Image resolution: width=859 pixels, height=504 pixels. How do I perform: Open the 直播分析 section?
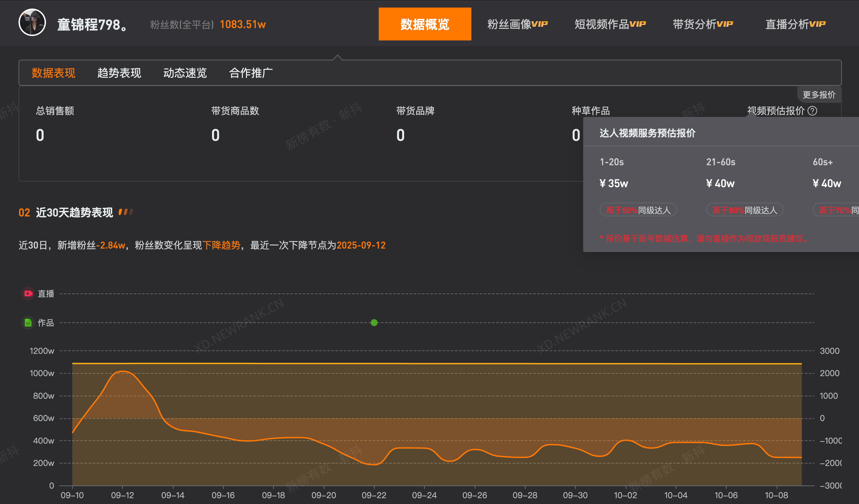click(795, 24)
